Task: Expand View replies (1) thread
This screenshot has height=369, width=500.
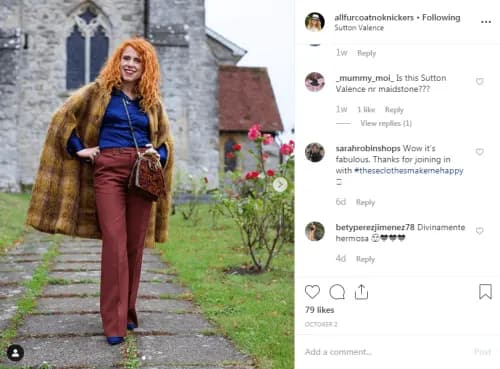Action: [386, 123]
